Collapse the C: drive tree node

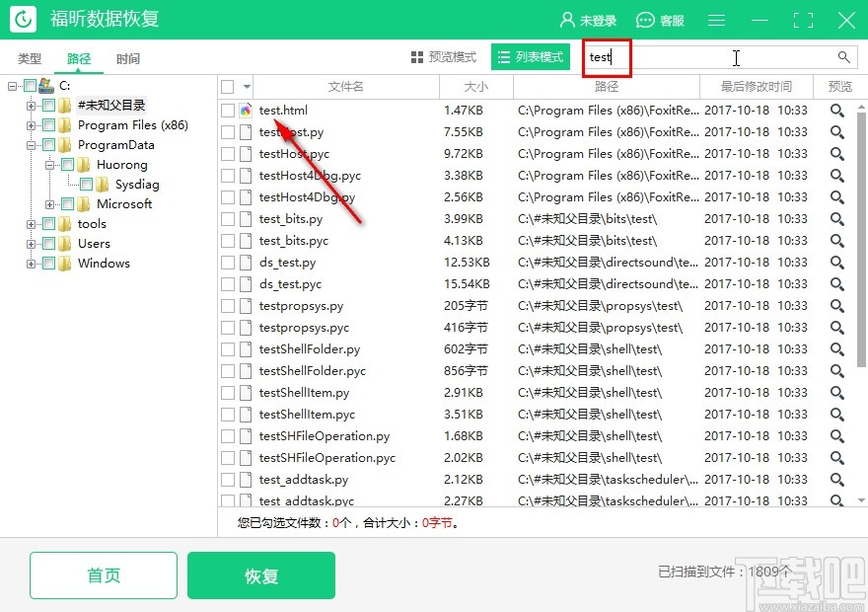point(12,86)
